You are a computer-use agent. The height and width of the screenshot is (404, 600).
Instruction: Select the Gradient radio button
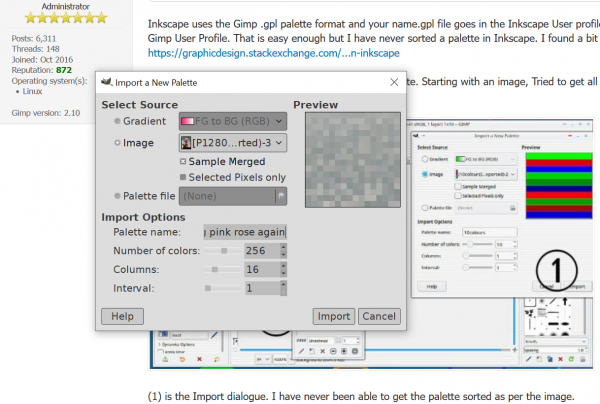[117, 121]
